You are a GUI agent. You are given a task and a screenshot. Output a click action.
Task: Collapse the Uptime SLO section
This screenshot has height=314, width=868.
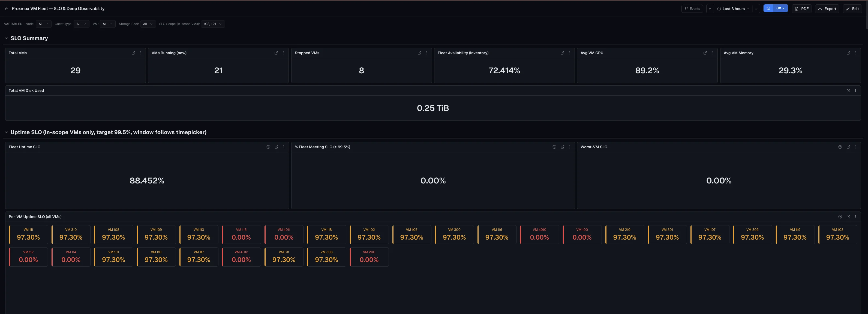pyautogui.click(x=6, y=132)
